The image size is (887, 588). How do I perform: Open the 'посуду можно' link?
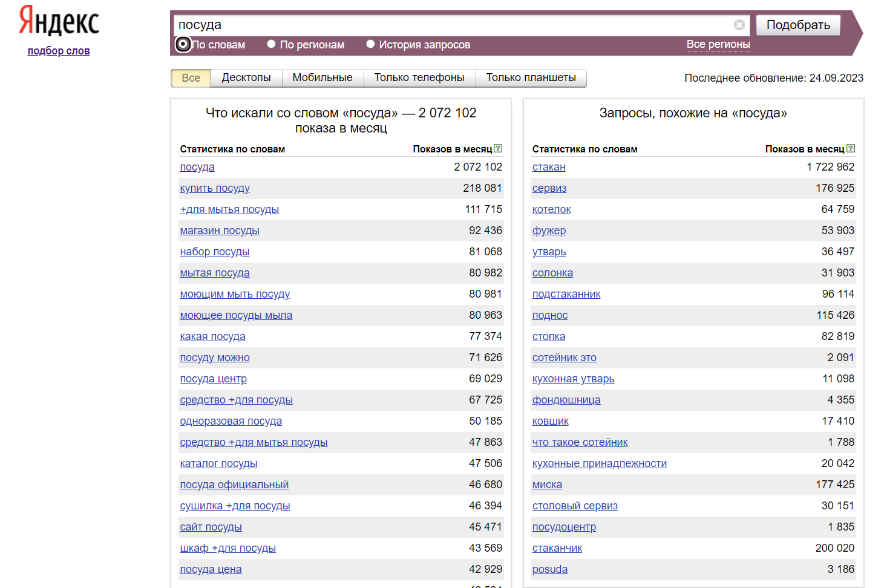(215, 358)
